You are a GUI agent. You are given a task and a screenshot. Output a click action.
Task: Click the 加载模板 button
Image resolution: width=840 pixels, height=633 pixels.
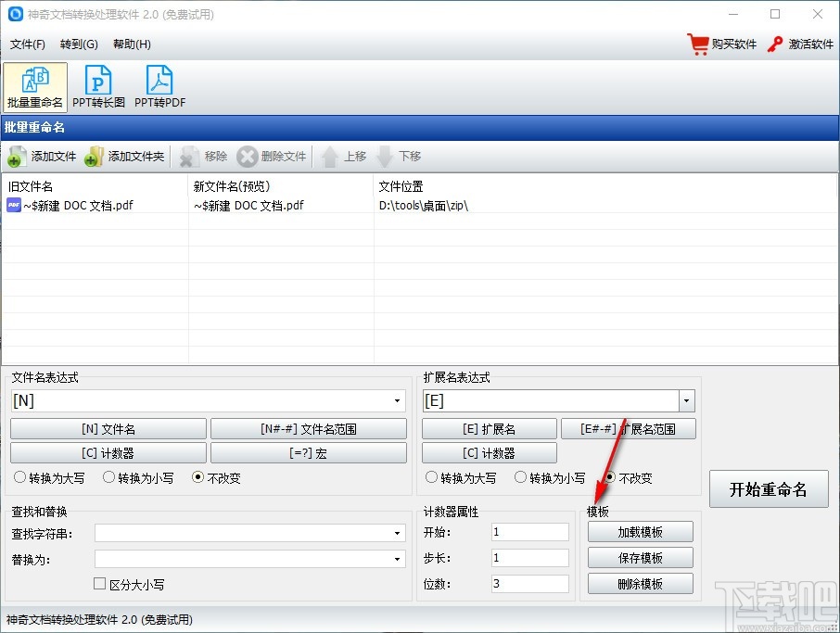[640, 532]
